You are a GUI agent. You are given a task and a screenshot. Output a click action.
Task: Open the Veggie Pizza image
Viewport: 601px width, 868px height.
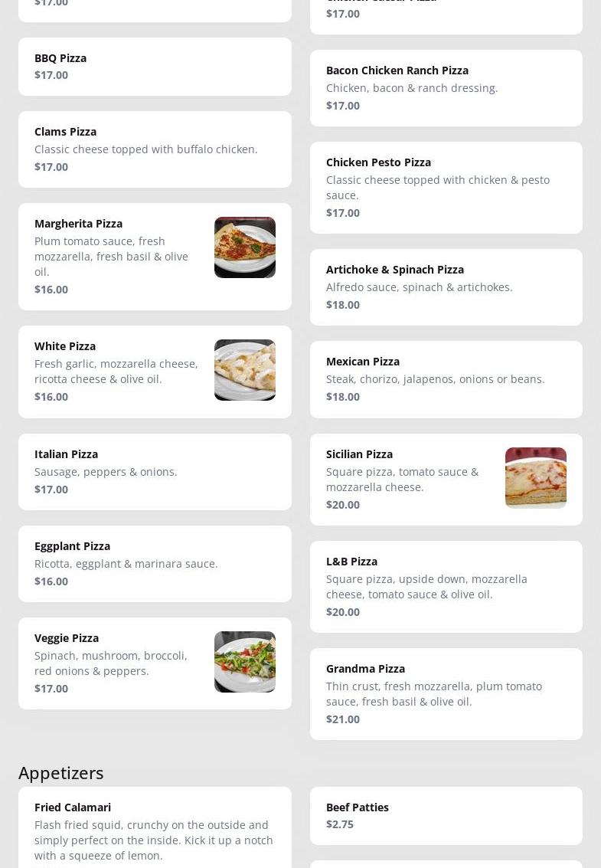[244, 662]
